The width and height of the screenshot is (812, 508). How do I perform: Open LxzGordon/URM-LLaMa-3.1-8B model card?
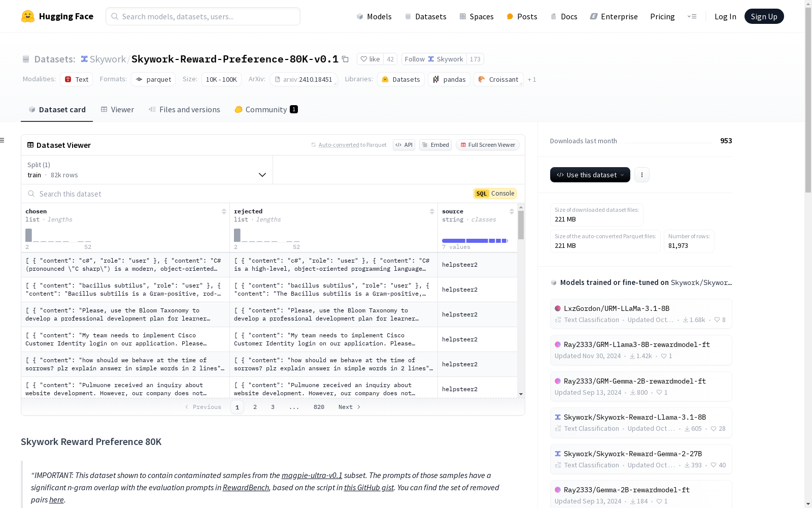click(x=641, y=314)
